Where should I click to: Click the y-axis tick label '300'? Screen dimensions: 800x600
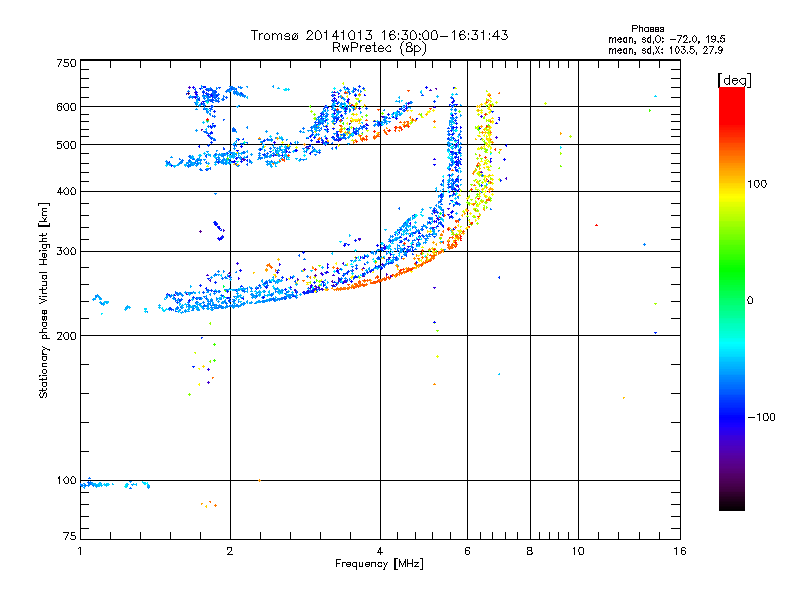click(x=66, y=252)
